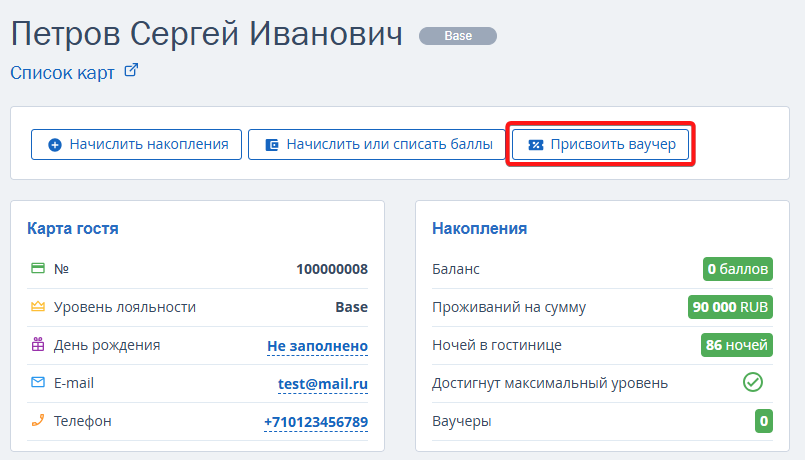Click the День рождения label

(107, 345)
